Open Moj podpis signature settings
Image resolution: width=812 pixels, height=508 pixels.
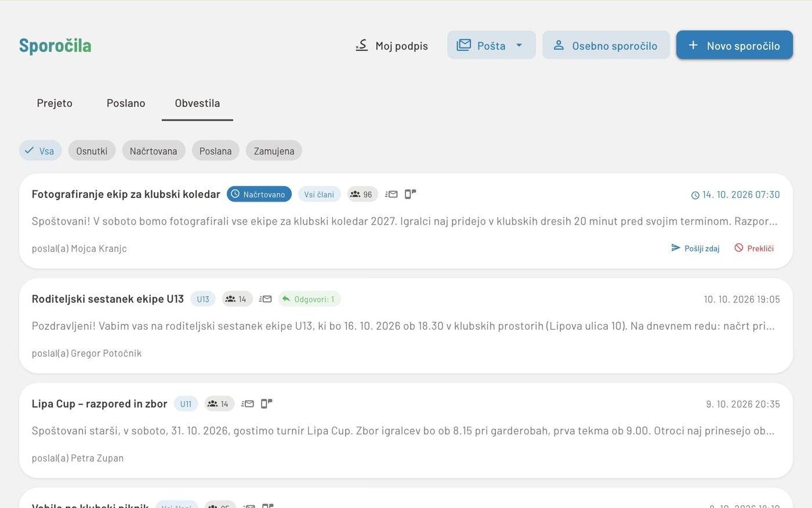point(391,45)
